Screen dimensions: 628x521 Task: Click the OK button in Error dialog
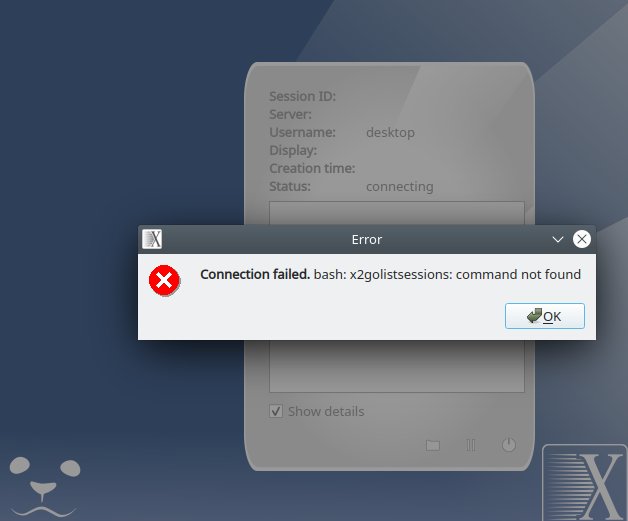click(x=545, y=316)
